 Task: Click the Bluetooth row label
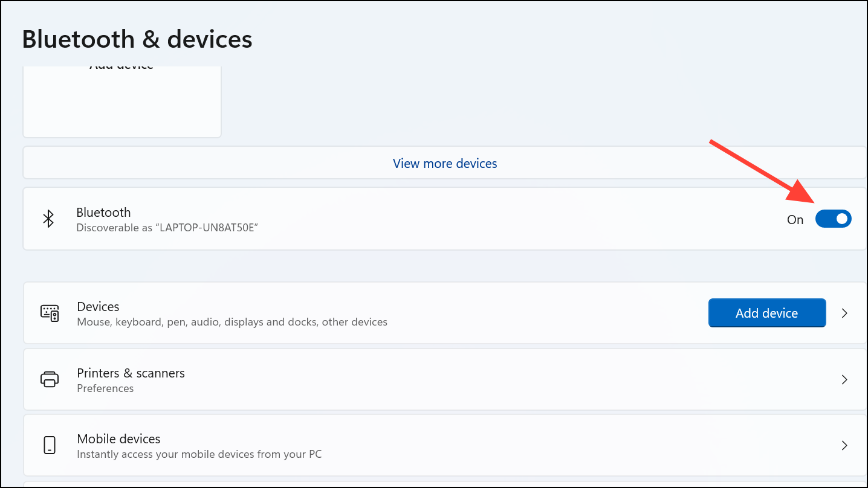tap(103, 213)
